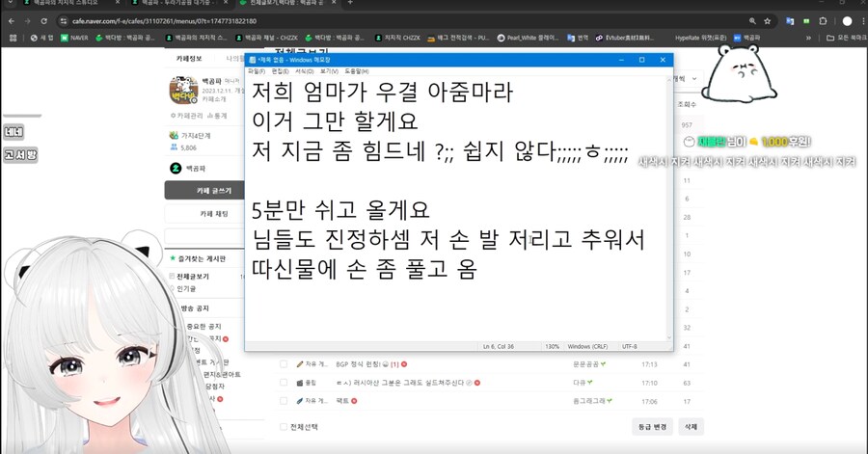868x454 pixels.
Task: Click the 백다방 cafe profile thumbnail
Action: point(183,91)
